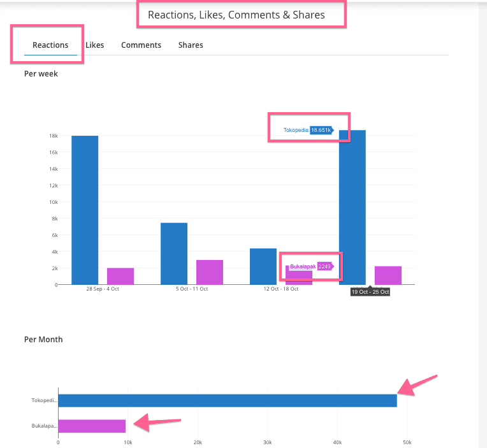Screen dimensions: 487x448
Task: Click the purple Bukalapak bar for 19 Oct - 25 Oct
Action: pyautogui.click(x=388, y=275)
